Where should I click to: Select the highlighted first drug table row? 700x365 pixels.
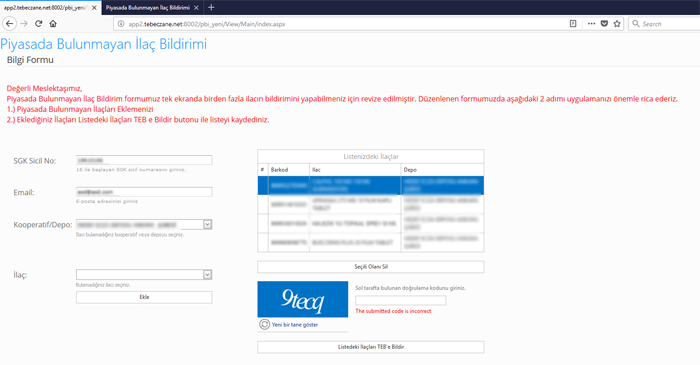tap(371, 185)
